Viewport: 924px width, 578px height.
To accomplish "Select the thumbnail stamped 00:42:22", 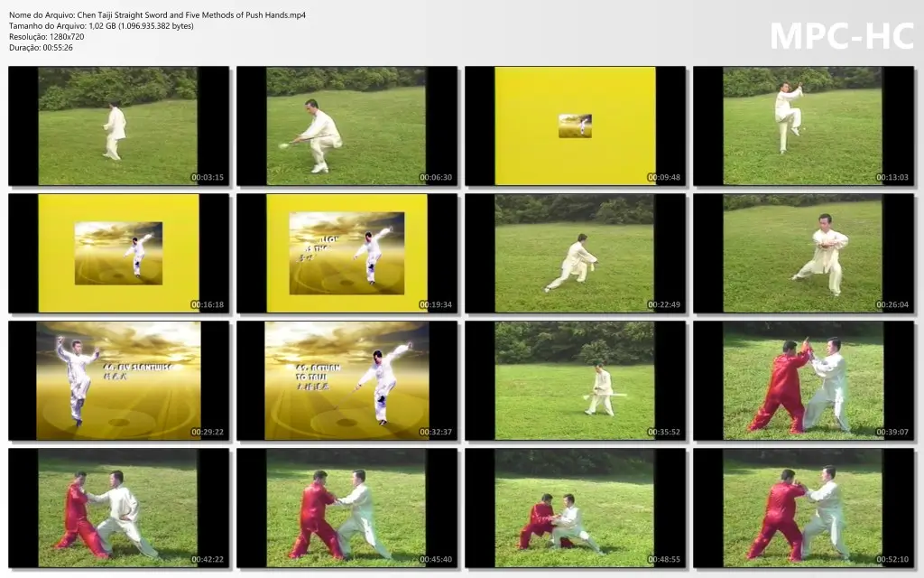I will [118, 508].
